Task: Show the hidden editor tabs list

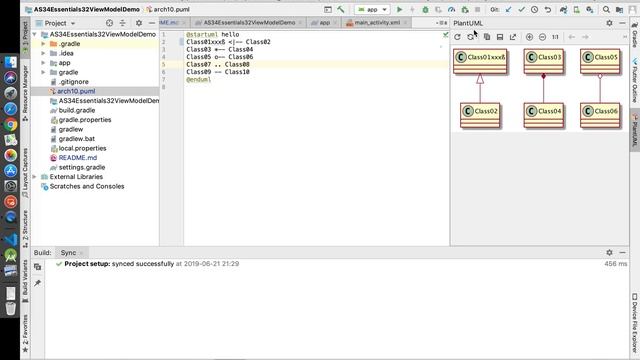Action: click(x=441, y=23)
